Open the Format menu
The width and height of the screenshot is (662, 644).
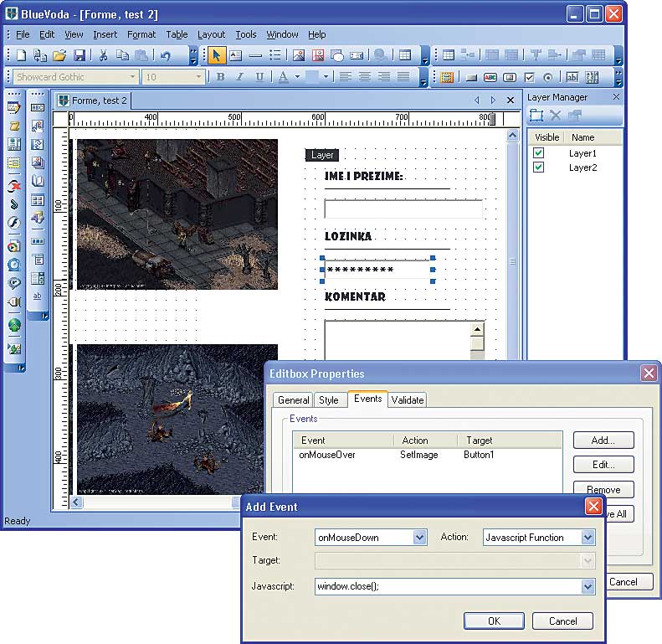(141, 34)
